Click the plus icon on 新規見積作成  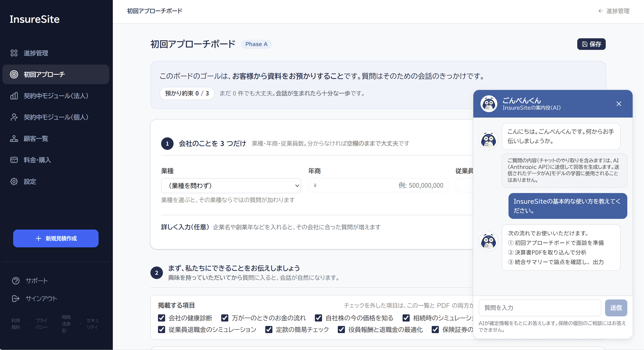click(x=38, y=238)
